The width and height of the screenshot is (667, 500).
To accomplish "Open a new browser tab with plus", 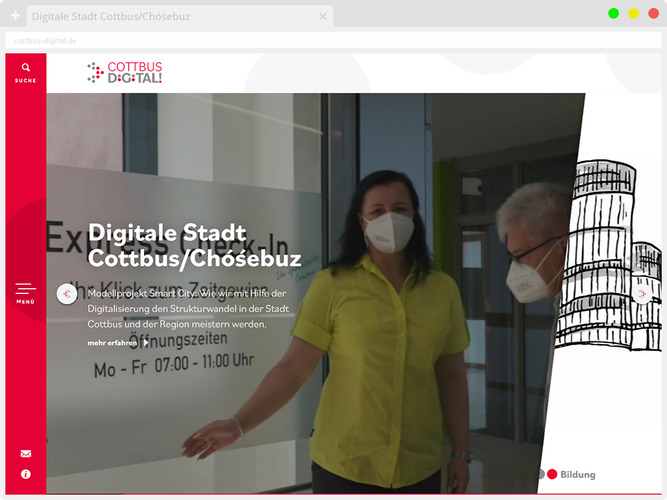I will click(15, 17).
